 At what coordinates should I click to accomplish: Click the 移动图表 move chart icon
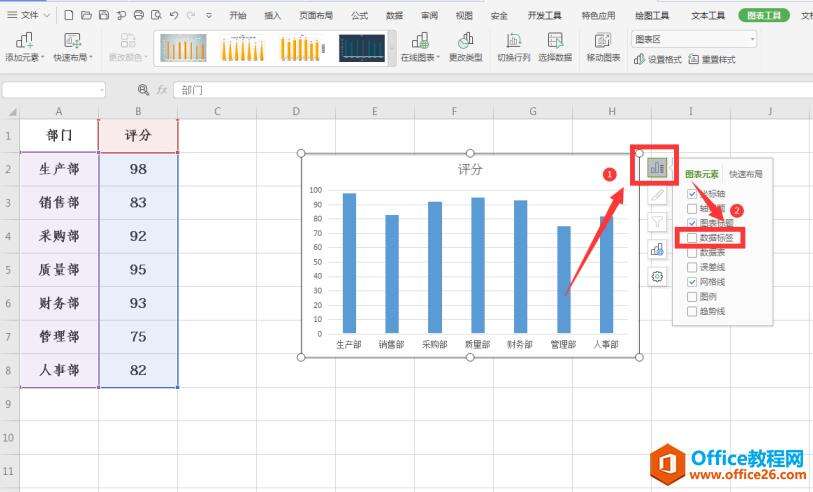click(x=603, y=46)
